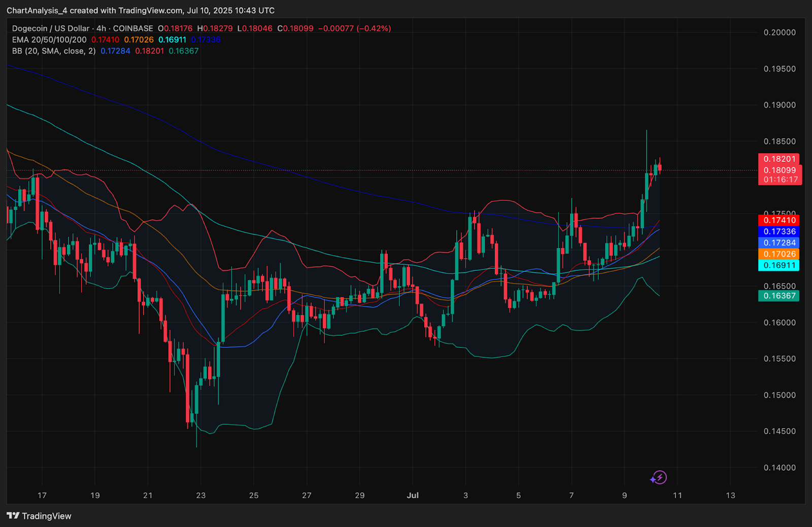812x527 pixels.
Task: Click the cyan 0.16911 price-scale tag
Action: pyautogui.click(x=779, y=265)
